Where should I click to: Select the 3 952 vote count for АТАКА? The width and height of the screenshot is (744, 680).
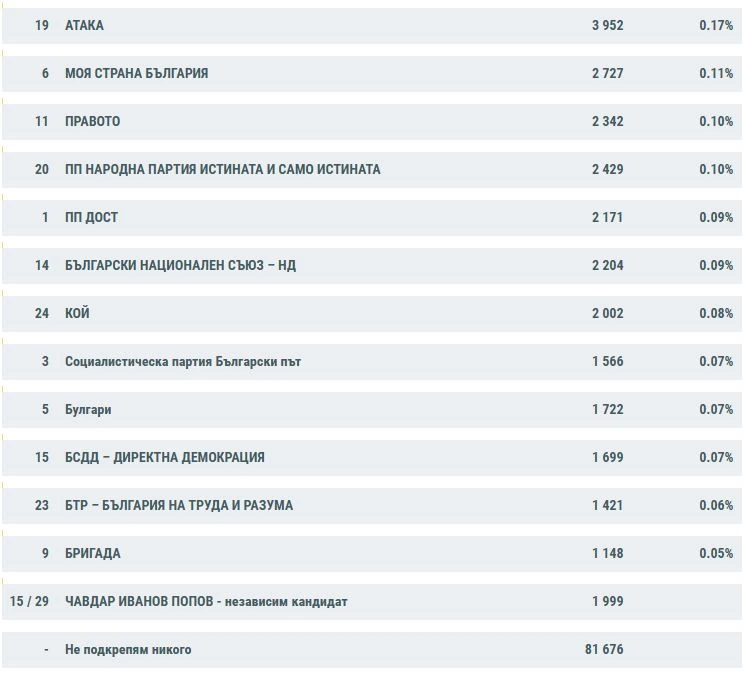pos(607,25)
